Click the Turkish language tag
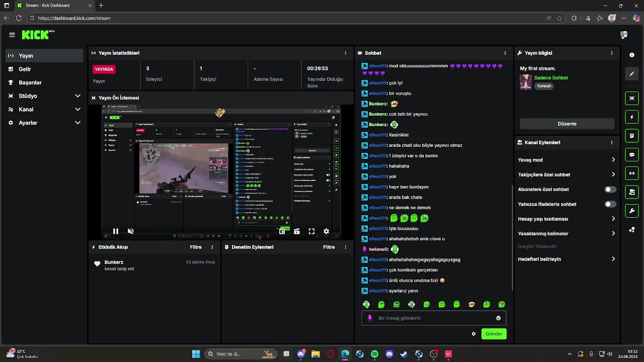Screen dimensions: 644x362 point(544,86)
